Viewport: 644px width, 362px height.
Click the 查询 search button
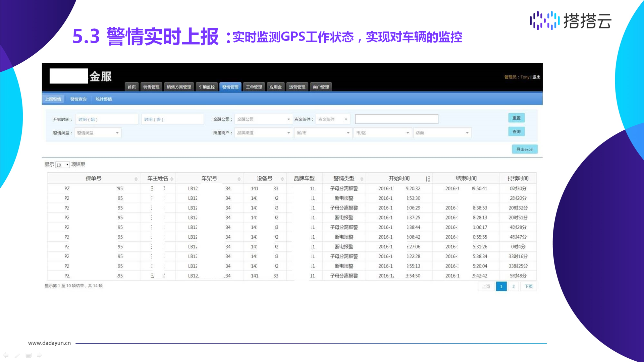516,132
